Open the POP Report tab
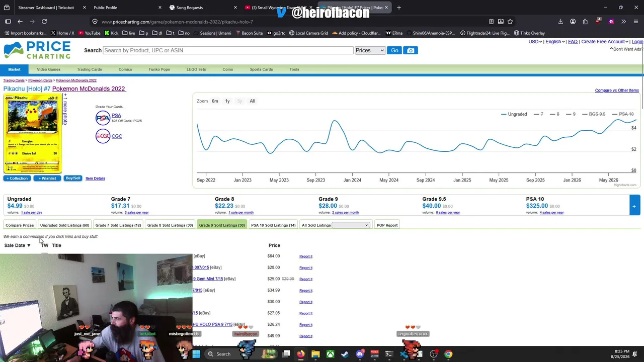This screenshot has width=644, height=362. [387, 225]
